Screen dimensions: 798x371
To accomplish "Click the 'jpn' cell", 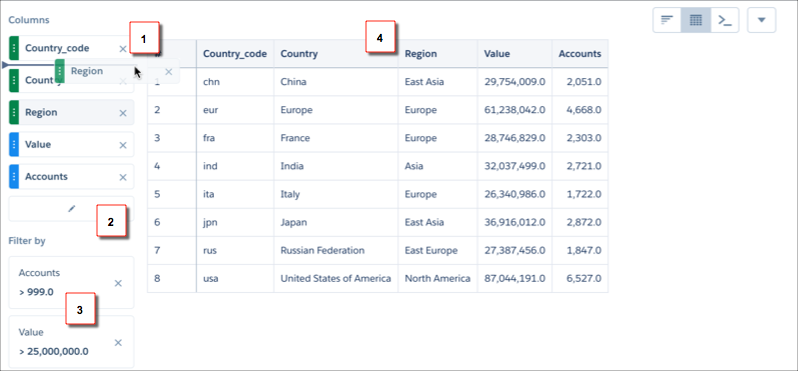I will (x=235, y=222).
